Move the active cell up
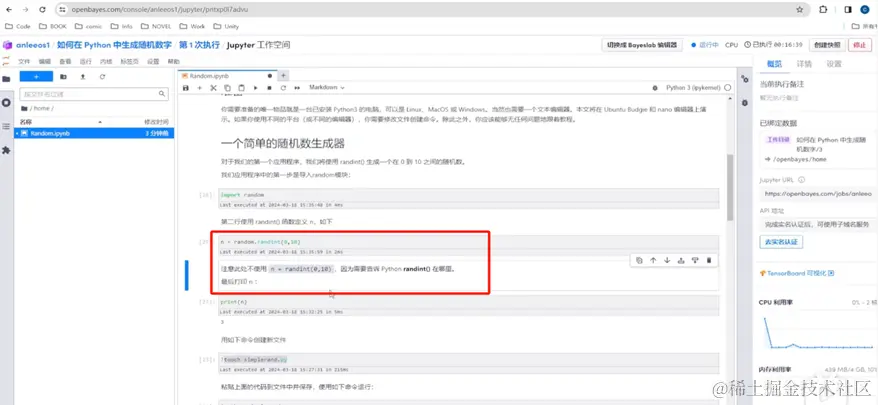 (653, 260)
